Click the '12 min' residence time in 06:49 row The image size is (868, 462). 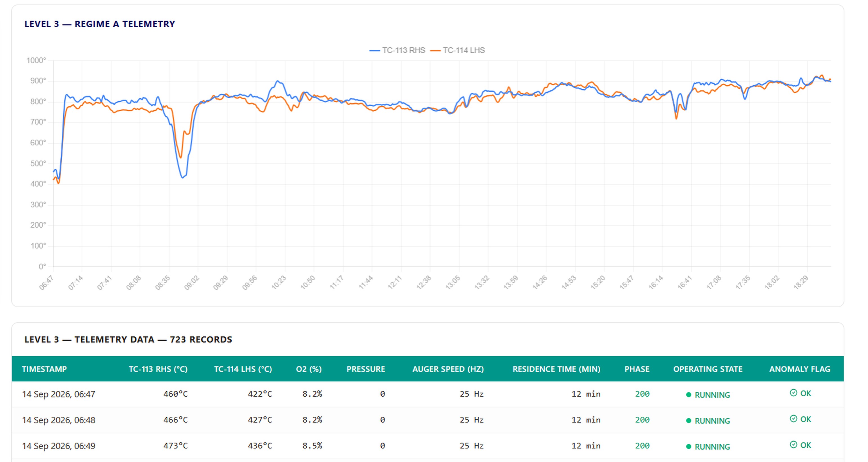(586, 445)
